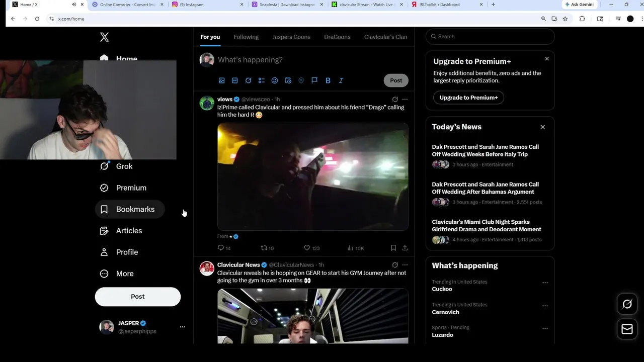Click the Search field on X
This screenshot has width=644, height=362.
pos(490,36)
